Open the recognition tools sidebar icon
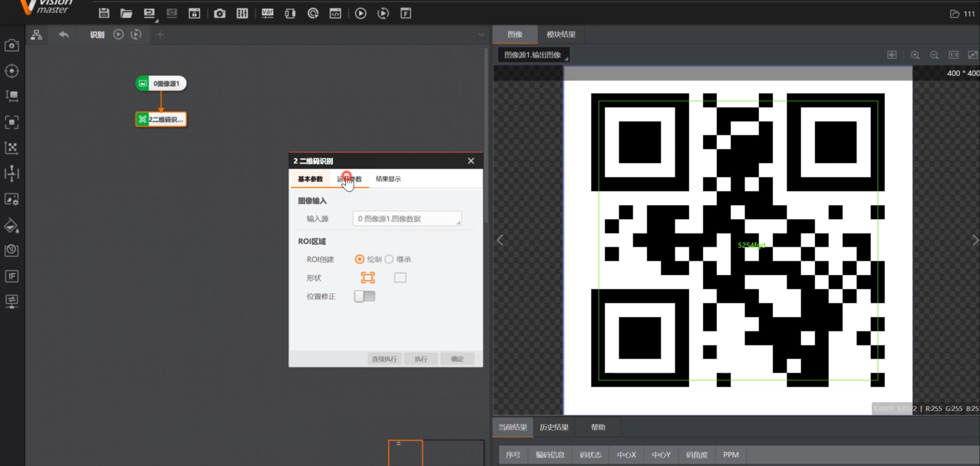The width and height of the screenshot is (980, 466). point(12,122)
